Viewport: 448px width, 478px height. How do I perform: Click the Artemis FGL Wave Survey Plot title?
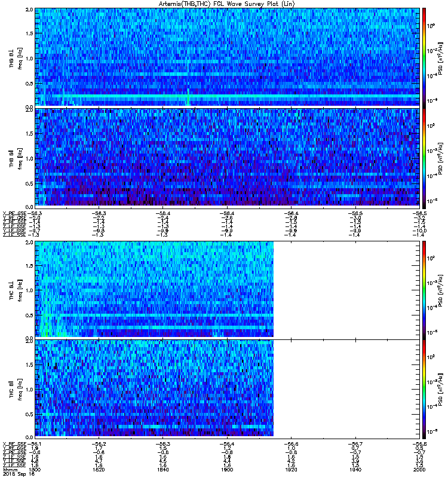(x=227, y=4)
